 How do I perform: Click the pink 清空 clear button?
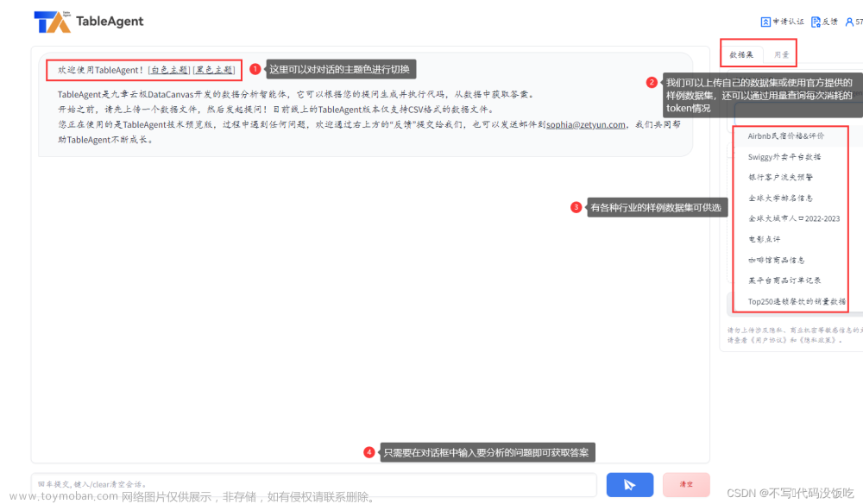click(x=686, y=485)
